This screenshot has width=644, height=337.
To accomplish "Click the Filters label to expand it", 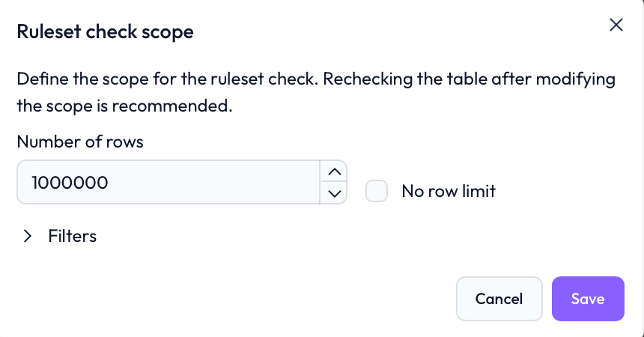I will click(x=72, y=236).
